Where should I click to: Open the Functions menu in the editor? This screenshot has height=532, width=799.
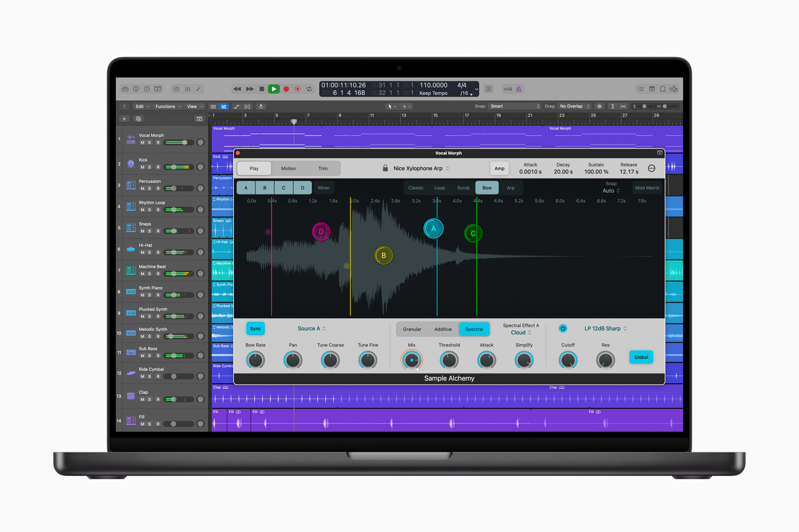tap(167, 106)
